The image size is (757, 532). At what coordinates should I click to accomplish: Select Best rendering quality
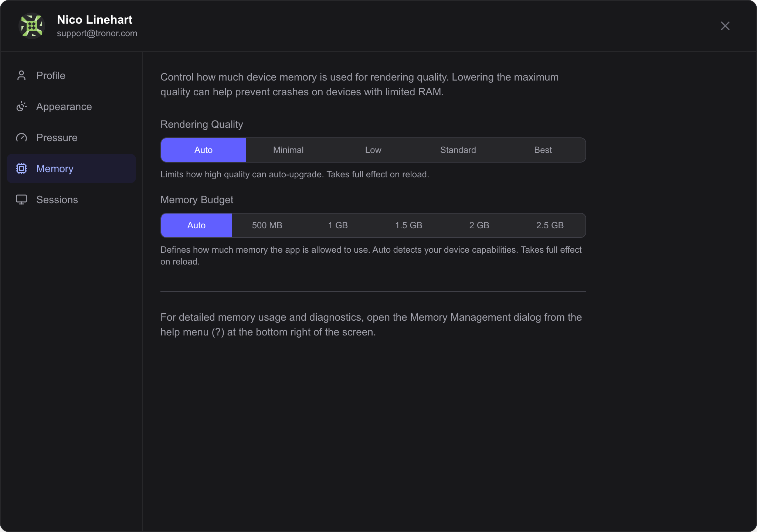(543, 150)
